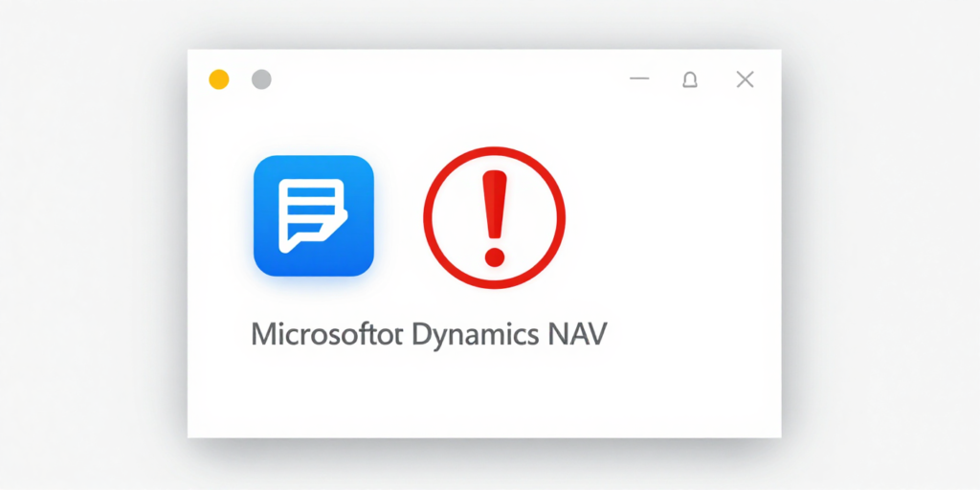Click the yellow circle window button
This screenshot has height=490, width=980.
coord(219,79)
